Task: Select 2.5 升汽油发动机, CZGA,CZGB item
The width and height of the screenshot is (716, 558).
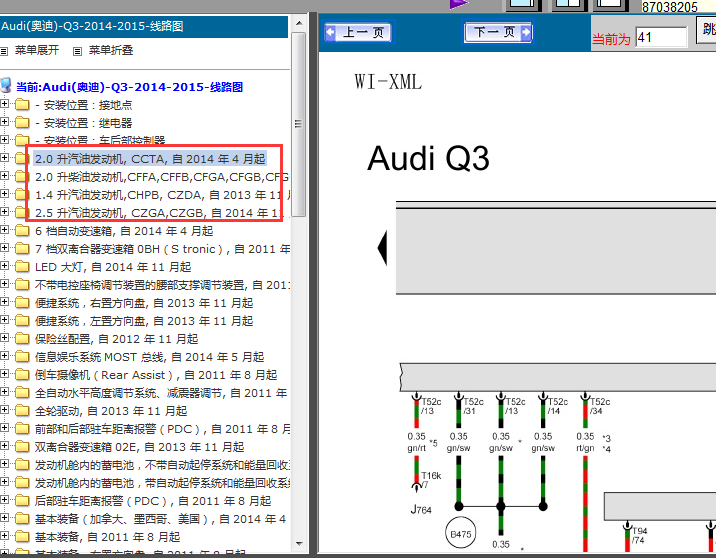Action: 162,213
